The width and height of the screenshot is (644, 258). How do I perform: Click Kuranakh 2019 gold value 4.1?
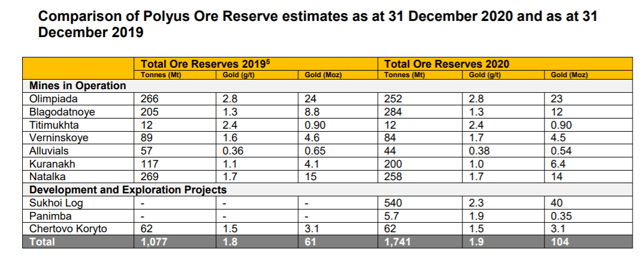(312, 164)
